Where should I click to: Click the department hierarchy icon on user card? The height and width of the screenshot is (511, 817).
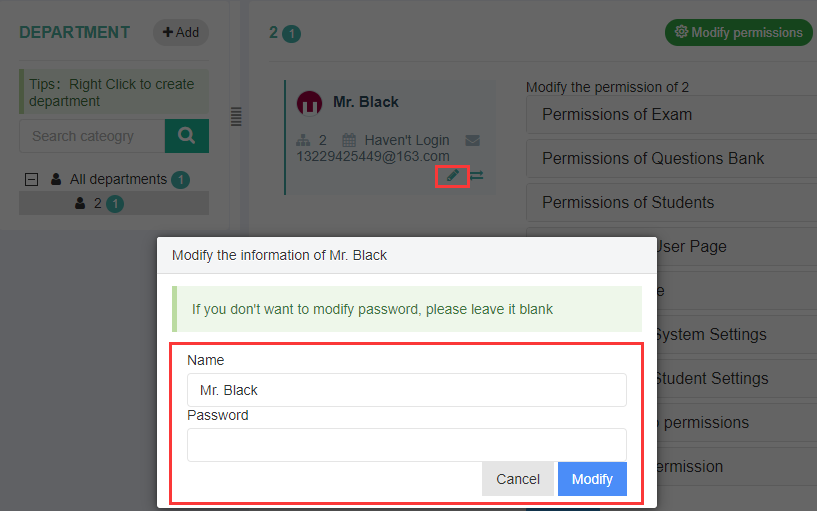(303, 140)
